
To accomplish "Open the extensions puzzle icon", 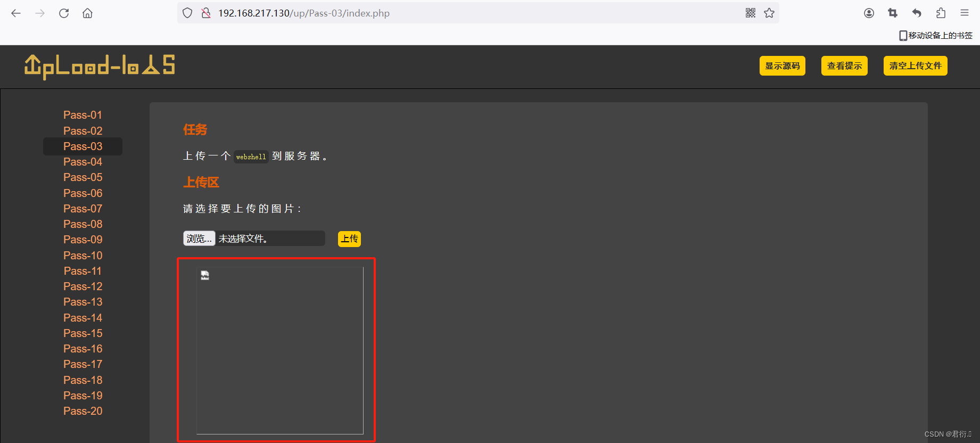I will tap(941, 13).
